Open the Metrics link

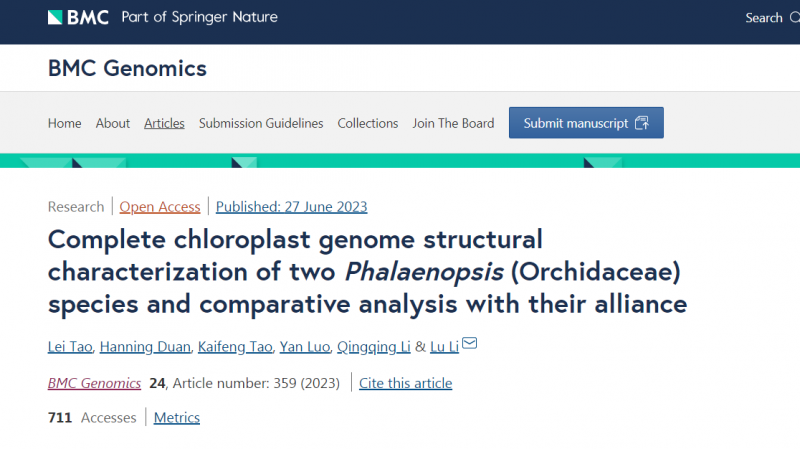tap(177, 417)
